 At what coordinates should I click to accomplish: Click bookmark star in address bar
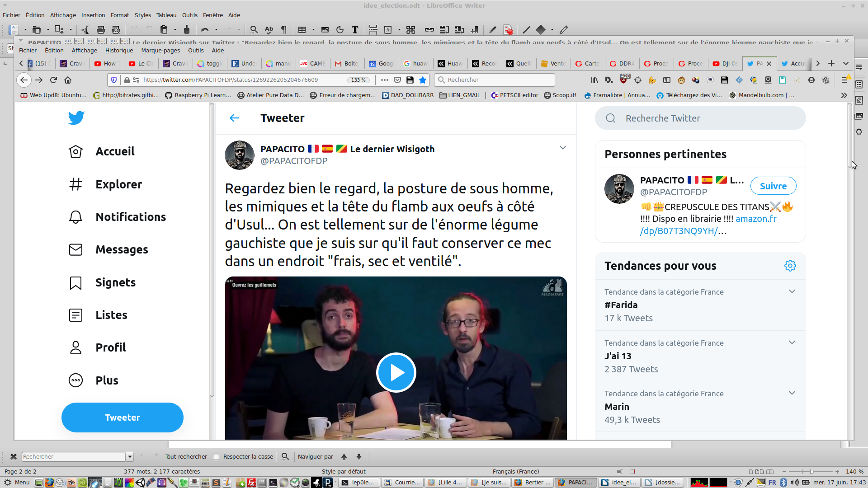click(423, 80)
